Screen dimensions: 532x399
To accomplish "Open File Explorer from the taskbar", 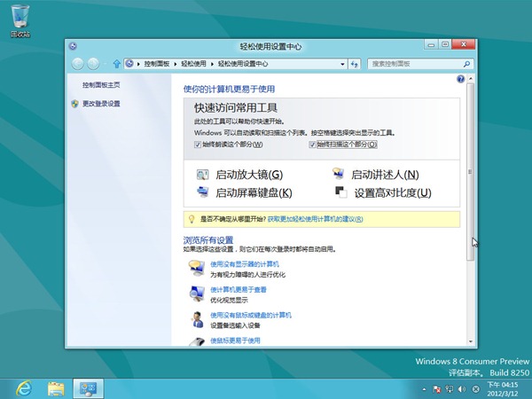I will pyautogui.click(x=56, y=389).
